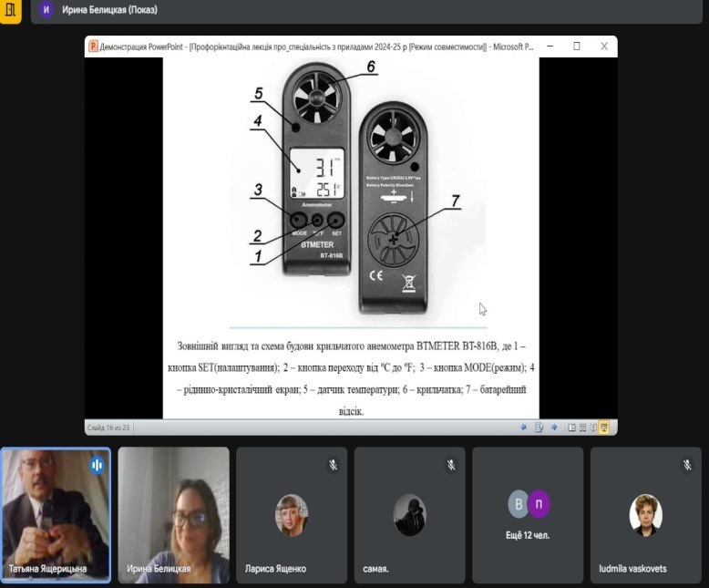
Task: Click the самая. profile avatar
Action: point(410,515)
